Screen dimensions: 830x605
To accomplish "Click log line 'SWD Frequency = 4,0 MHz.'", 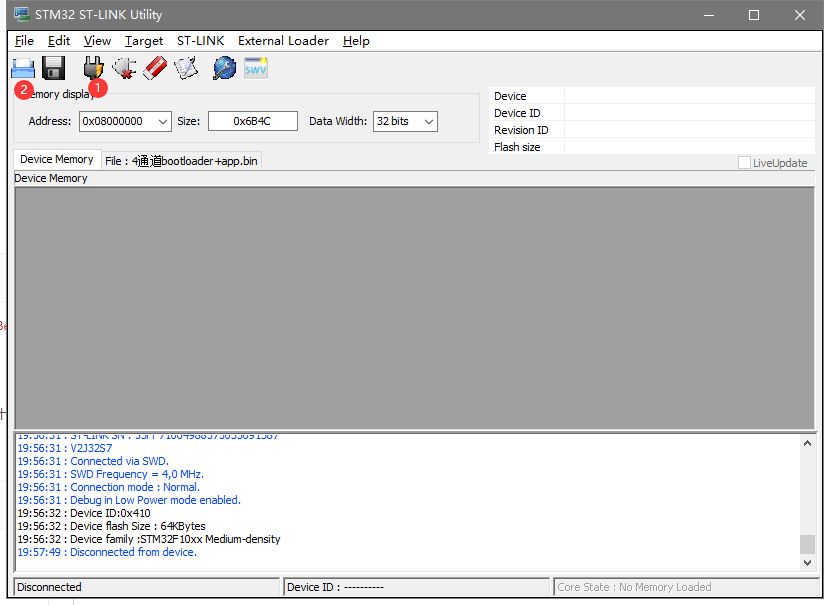I will point(111,474).
